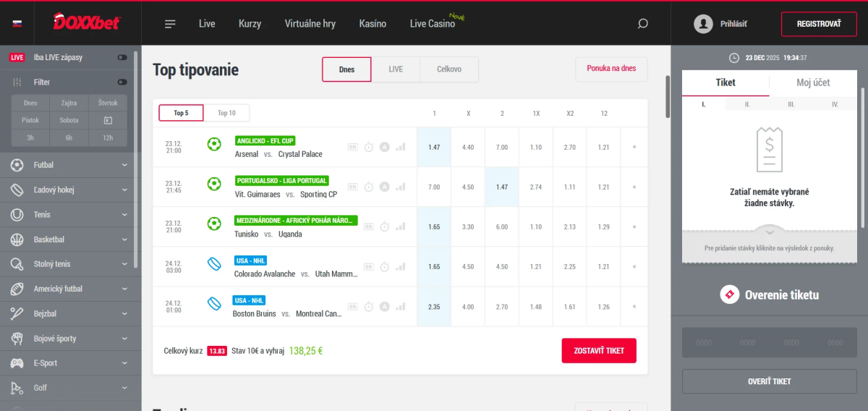Click the Bojové športy fist icon
Viewport: 868px width, 411px height.
[x=17, y=338]
